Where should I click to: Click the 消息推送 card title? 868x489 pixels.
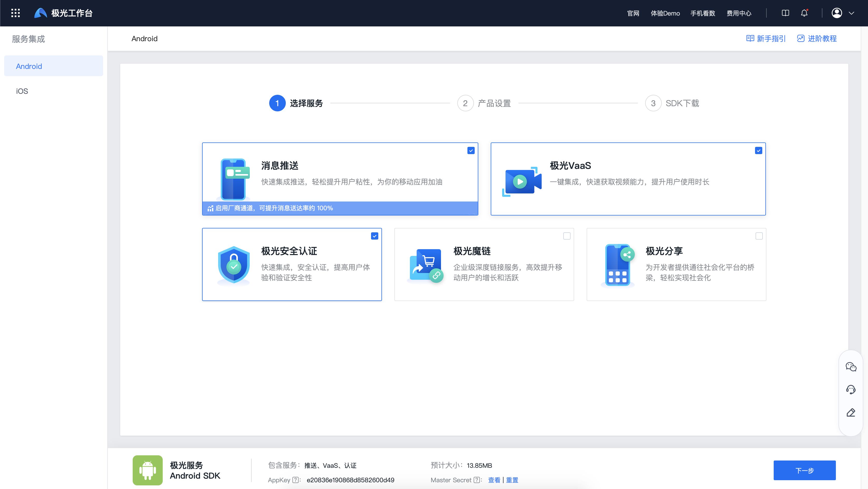coord(280,165)
